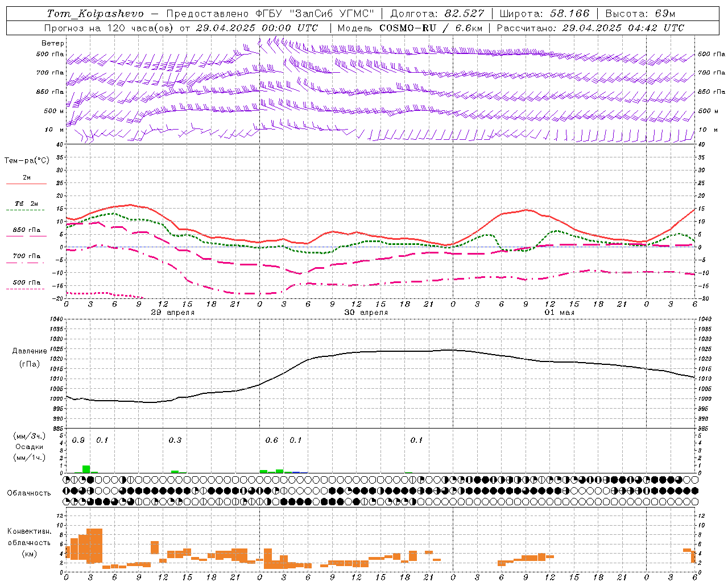Screen dimensions: 728x582
Task: Click the date label 29 апреля
Action: [x=173, y=313]
